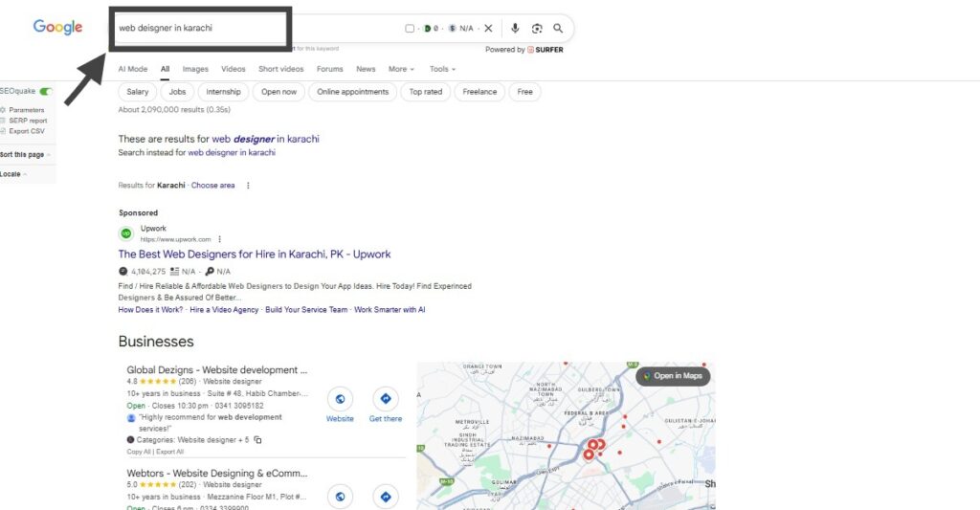This screenshot has width=980, height=510.
Task: Apply the Free filter chip
Action: tap(525, 92)
